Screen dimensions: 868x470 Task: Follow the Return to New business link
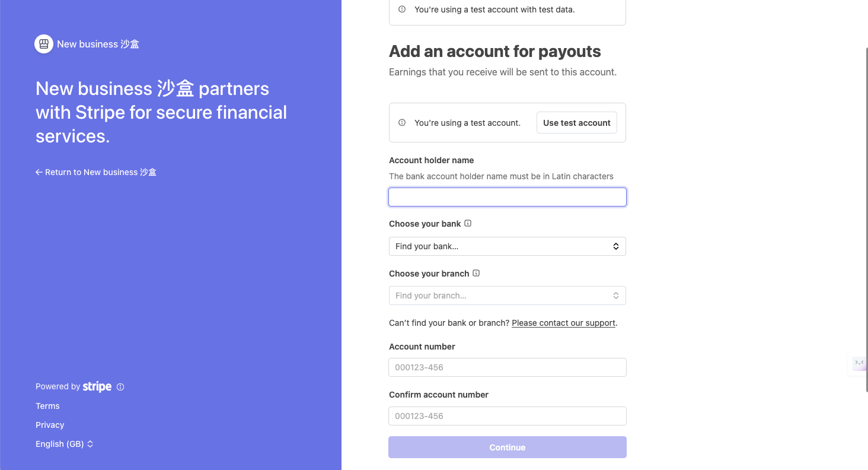(96, 172)
